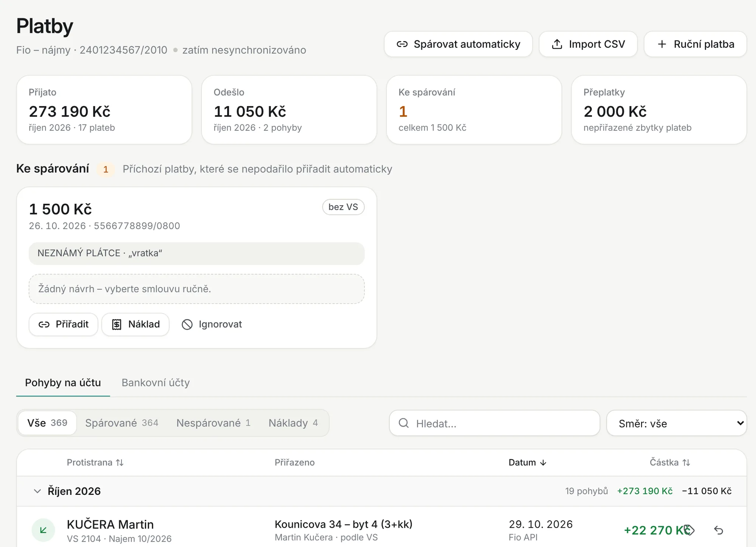Click the search magnifier icon
The image size is (756, 547).
click(x=404, y=423)
